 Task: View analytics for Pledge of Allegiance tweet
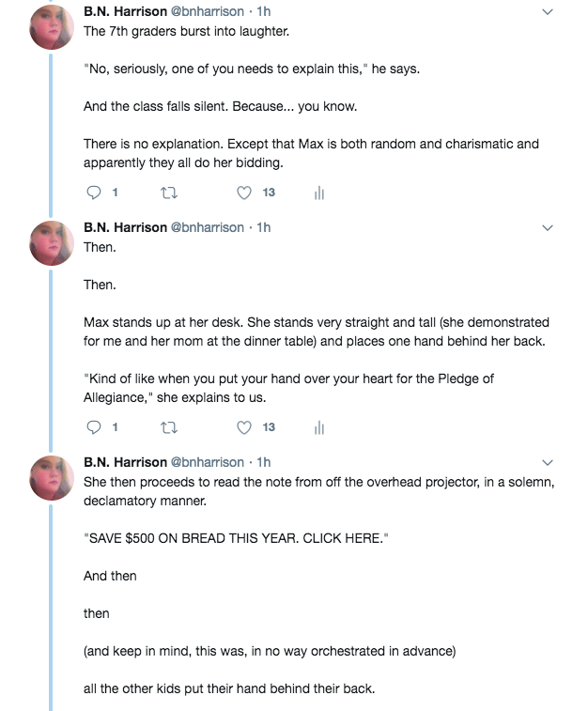click(x=318, y=427)
